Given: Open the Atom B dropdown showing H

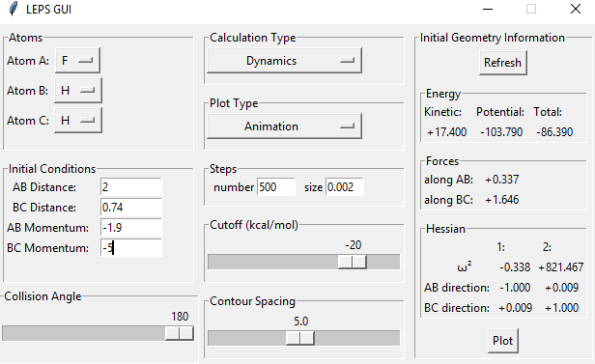Looking at the screenshot, I should tap(78, 90).
